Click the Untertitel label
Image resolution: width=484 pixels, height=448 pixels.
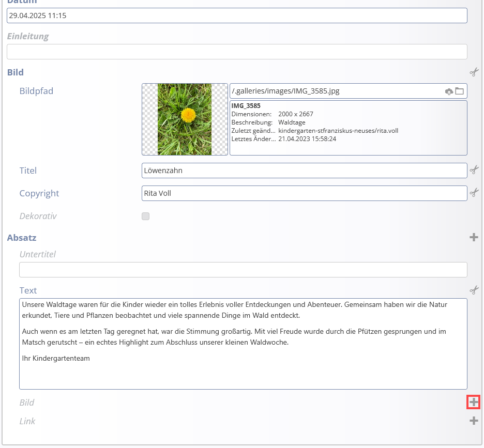pyautogui.click(x=37, y=254)
